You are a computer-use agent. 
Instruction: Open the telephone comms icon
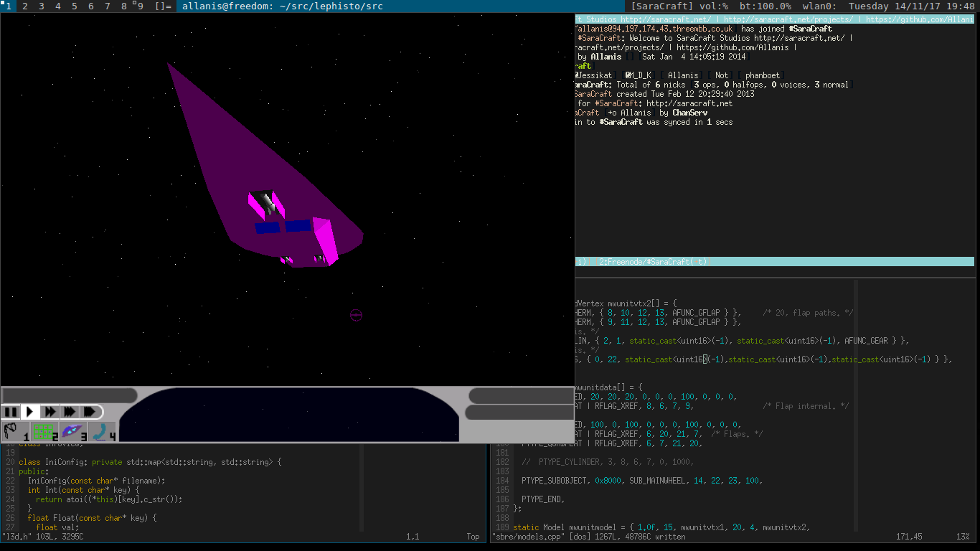[102, 432]
